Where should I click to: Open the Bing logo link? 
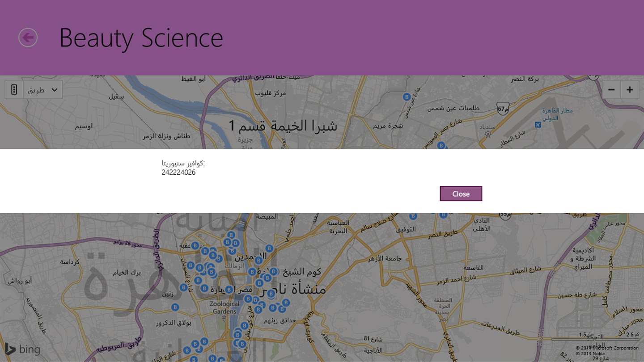click(22, 349)
